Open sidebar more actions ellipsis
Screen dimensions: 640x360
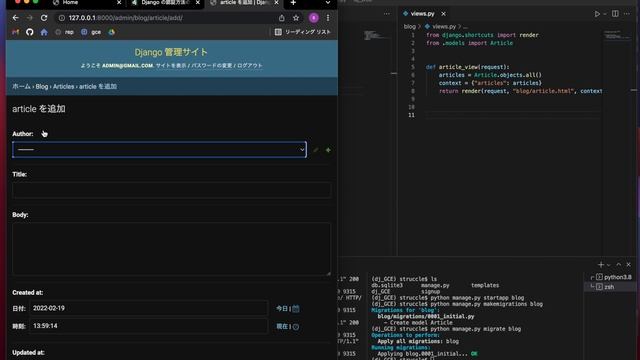pyautogui.click(x=387, y=13)
